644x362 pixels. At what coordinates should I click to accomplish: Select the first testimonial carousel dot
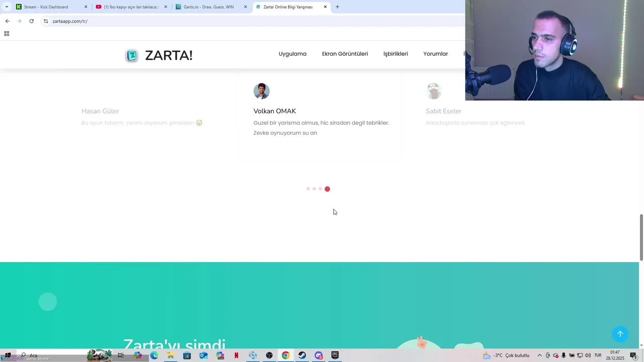pyautogui.click(x=308, y=189)
